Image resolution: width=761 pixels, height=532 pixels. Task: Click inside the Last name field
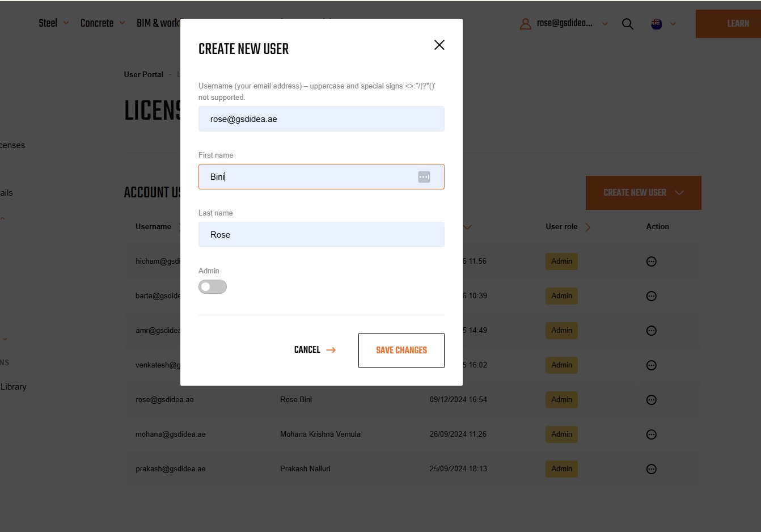tap(321, 234)
